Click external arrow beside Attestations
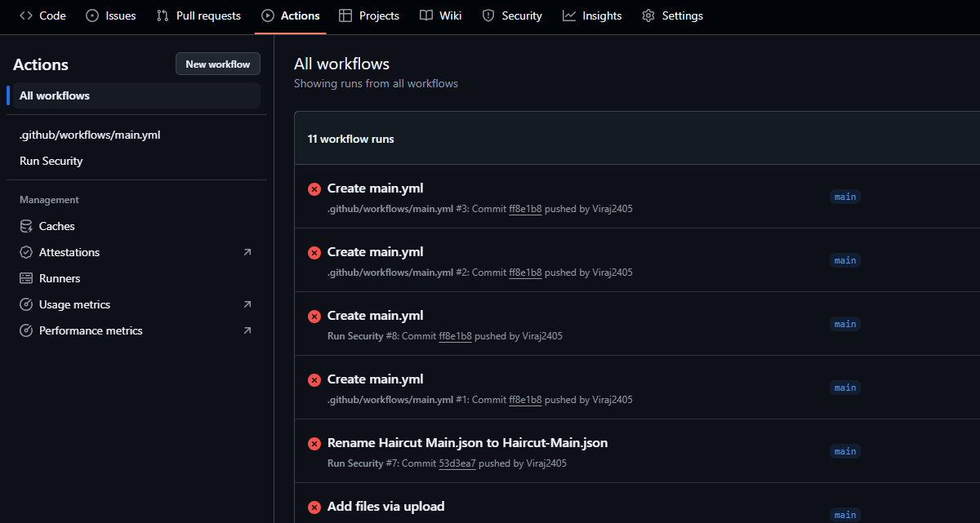The image size is (980, 523). coord(247,252)
